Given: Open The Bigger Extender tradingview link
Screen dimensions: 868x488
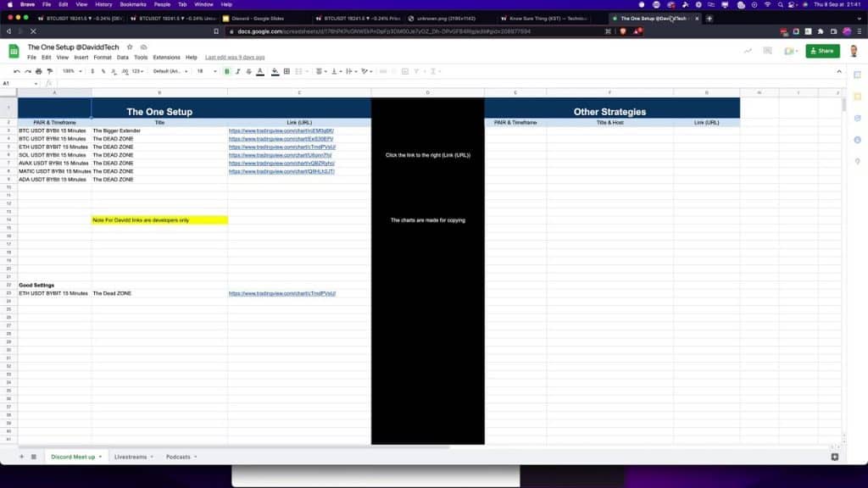Looking at the screenshot, I should tap(281, 130).
